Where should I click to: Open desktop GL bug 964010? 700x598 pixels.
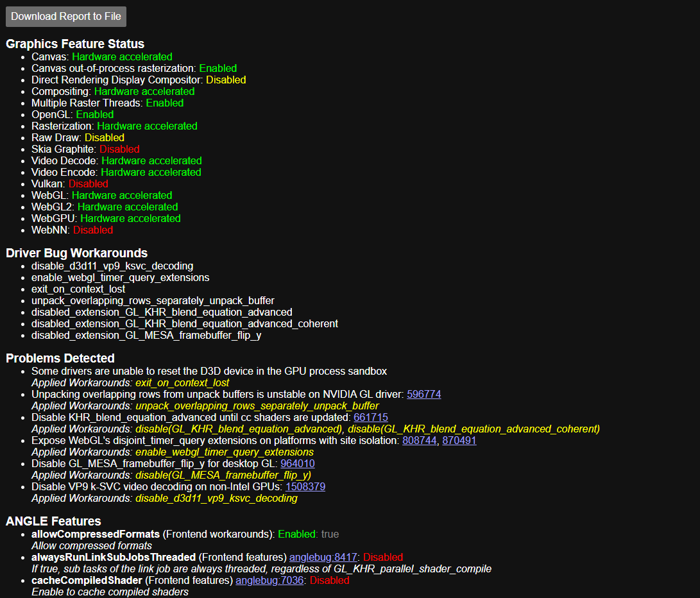tap(296, 463)
